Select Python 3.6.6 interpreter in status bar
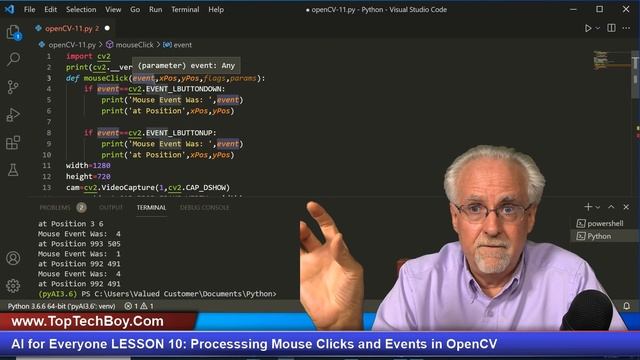640x360 pixels. click(61, 306)
